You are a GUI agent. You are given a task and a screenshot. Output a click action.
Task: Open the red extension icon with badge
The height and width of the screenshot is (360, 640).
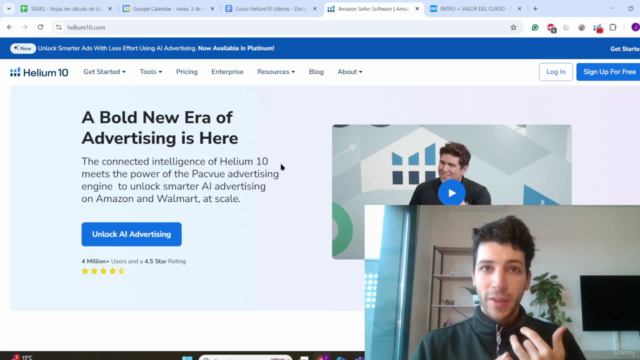[551, 28]
